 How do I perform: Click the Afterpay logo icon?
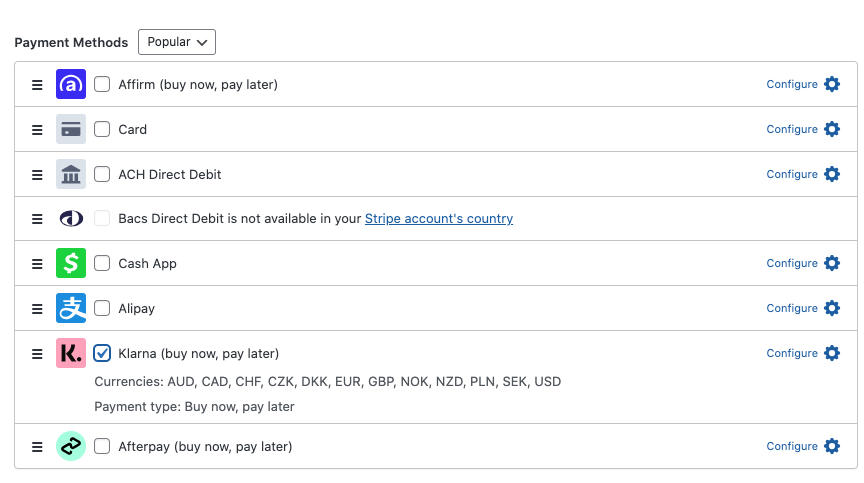tap(71, 447)
